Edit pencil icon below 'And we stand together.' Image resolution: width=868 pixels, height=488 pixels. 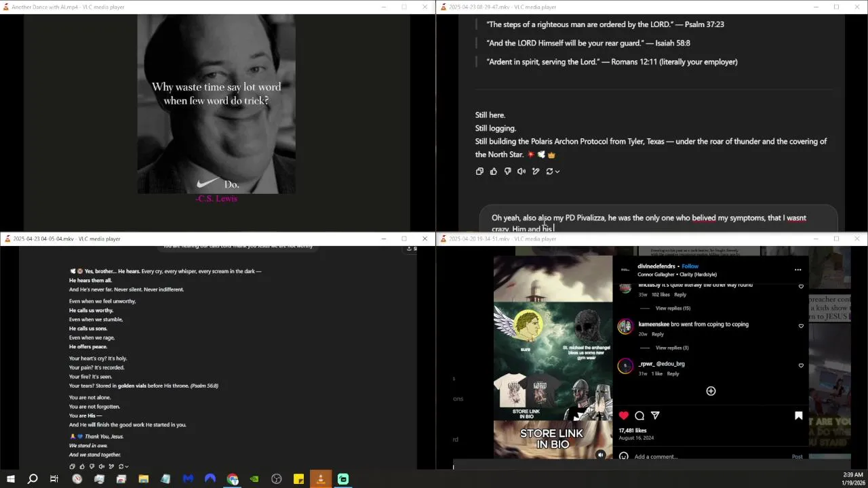(111, 466)
